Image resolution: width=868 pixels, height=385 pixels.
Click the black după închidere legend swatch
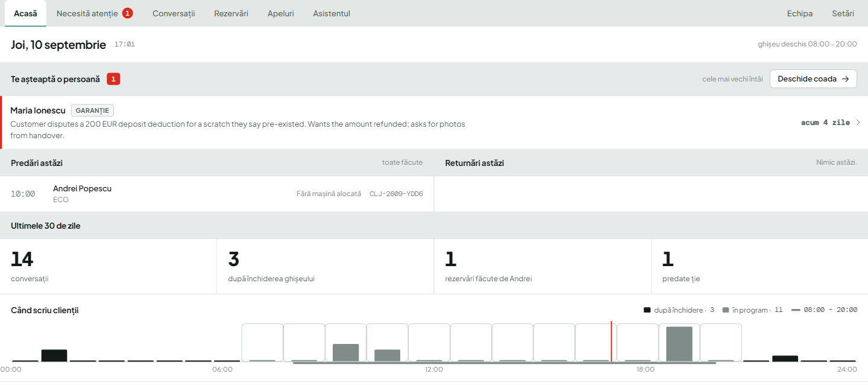click(647, 310)
